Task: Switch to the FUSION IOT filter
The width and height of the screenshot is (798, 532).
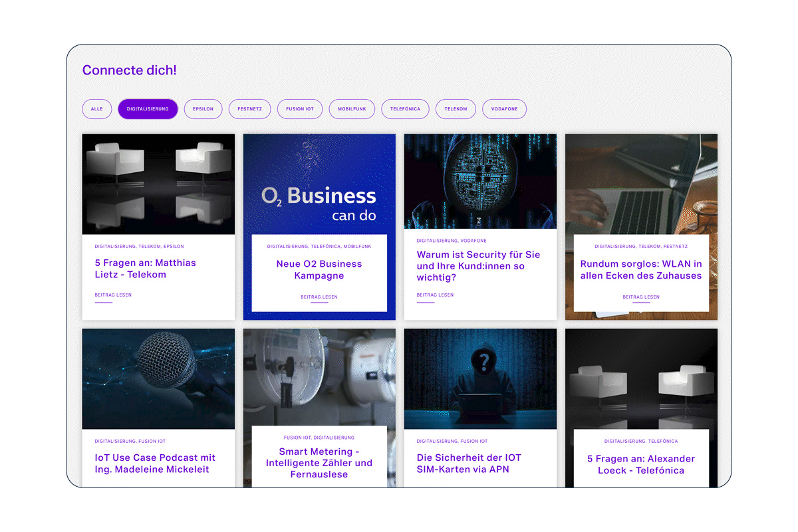Action: pos(300,109)
